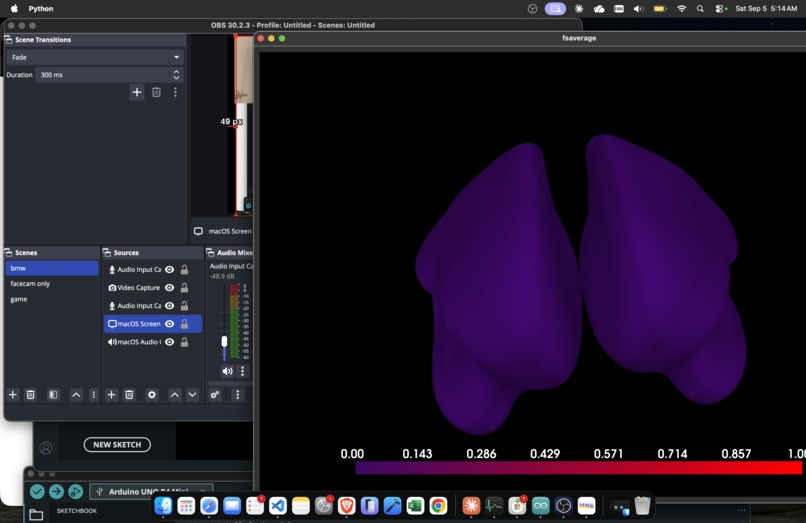The image size is (806, 523).
Task: Click Verify checkmark in Arduino IDE
Action: point(37,492)
